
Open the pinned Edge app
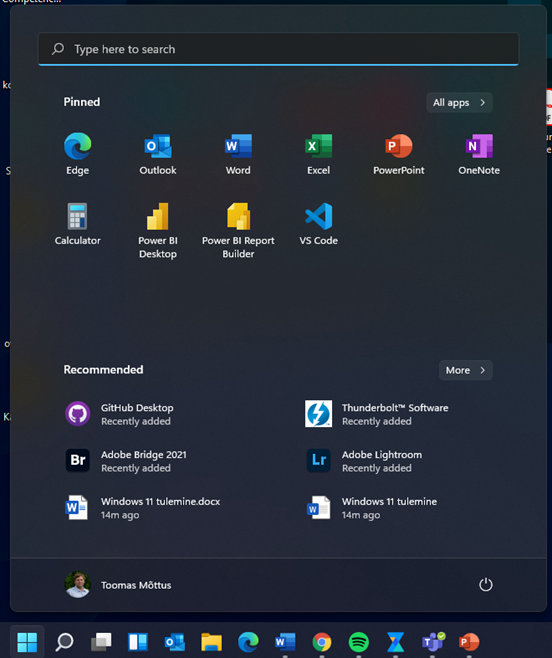coord(78,154)
